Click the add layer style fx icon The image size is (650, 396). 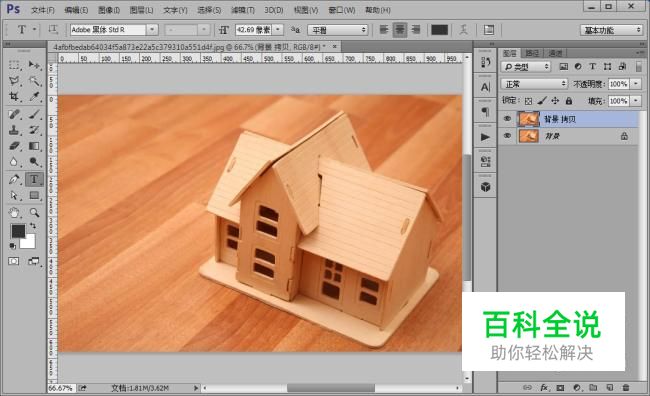tap(544, 388)
